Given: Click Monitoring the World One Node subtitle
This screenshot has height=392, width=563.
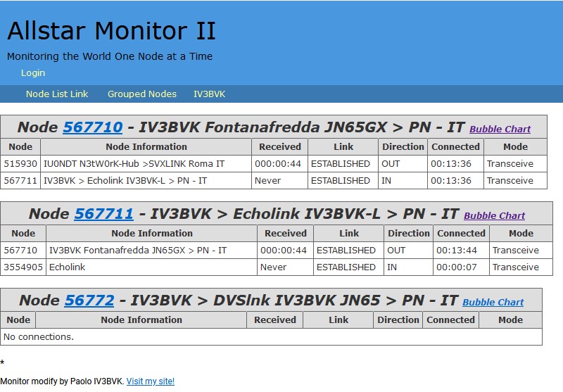Looking at the screenshot, I should point(110,56).
